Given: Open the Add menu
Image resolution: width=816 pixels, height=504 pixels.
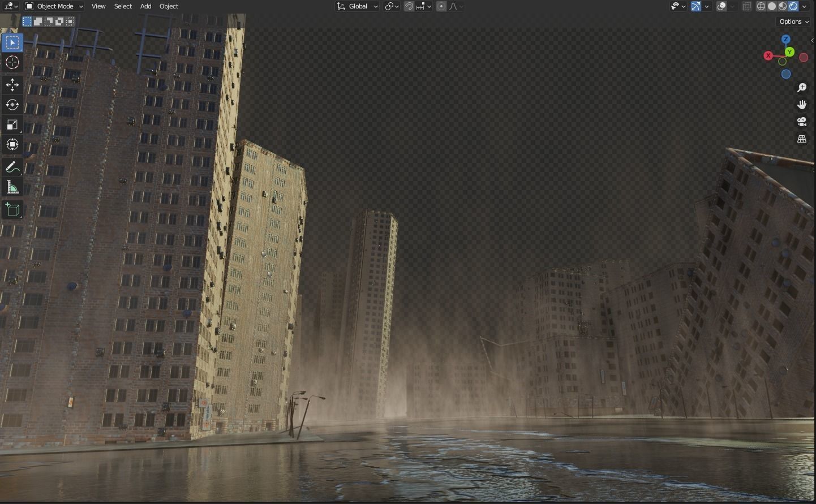Looking at the screenshot, I should (145, 6).
